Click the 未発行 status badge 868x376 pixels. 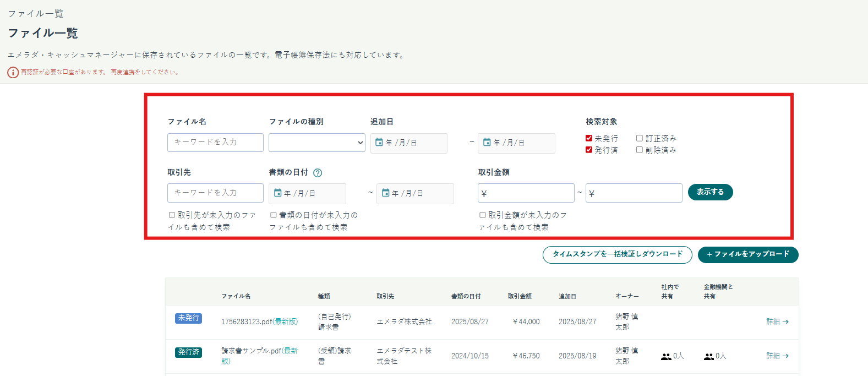click(188, 318)
